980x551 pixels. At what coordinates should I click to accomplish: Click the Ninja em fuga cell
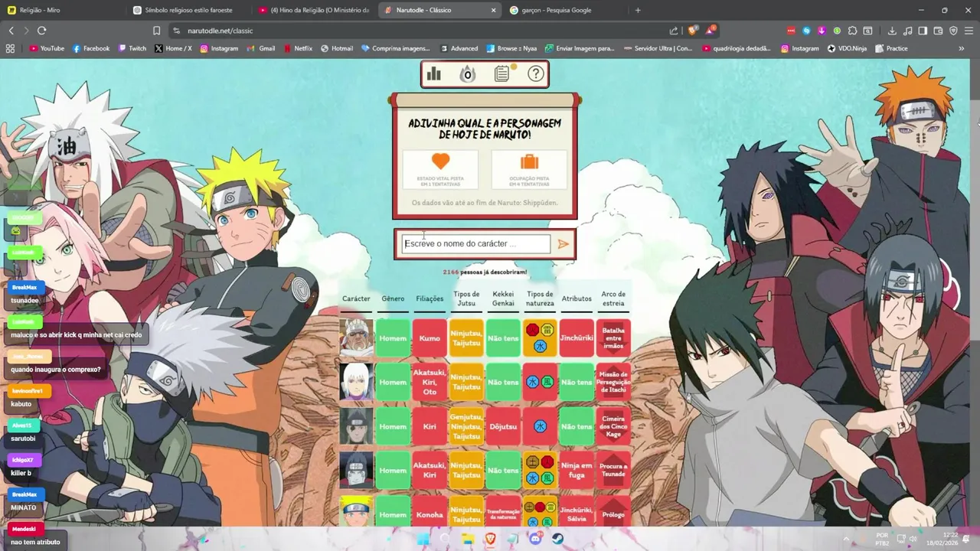[577, 471]
